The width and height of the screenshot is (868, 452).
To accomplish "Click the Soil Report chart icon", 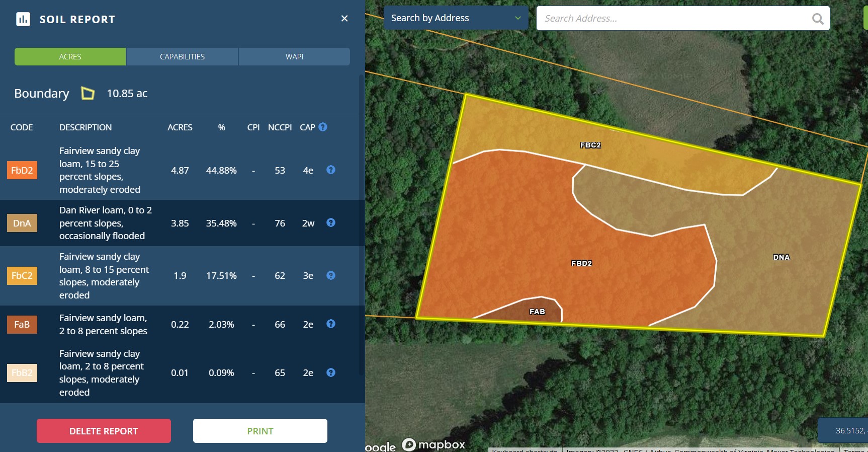I will (23, 19).
